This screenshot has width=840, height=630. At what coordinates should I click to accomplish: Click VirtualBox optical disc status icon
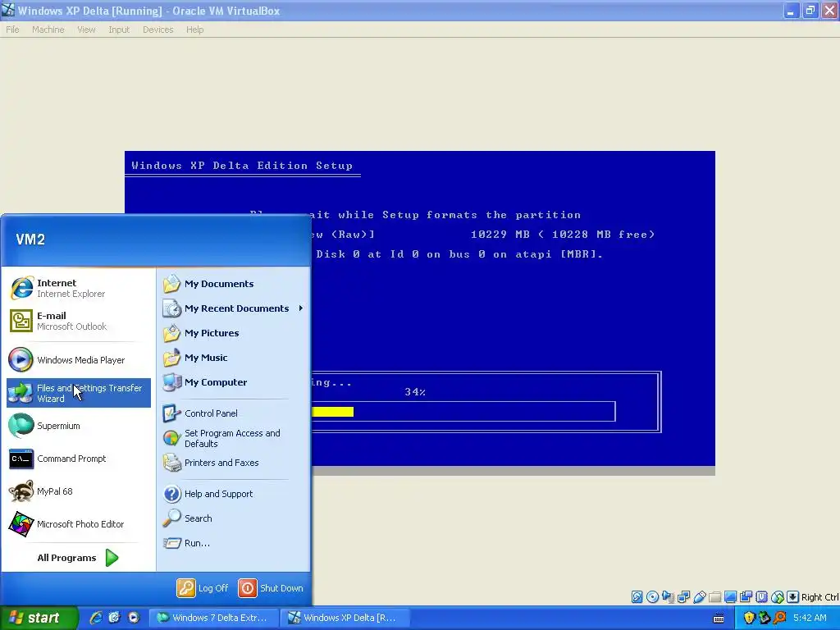coord(652,597)
